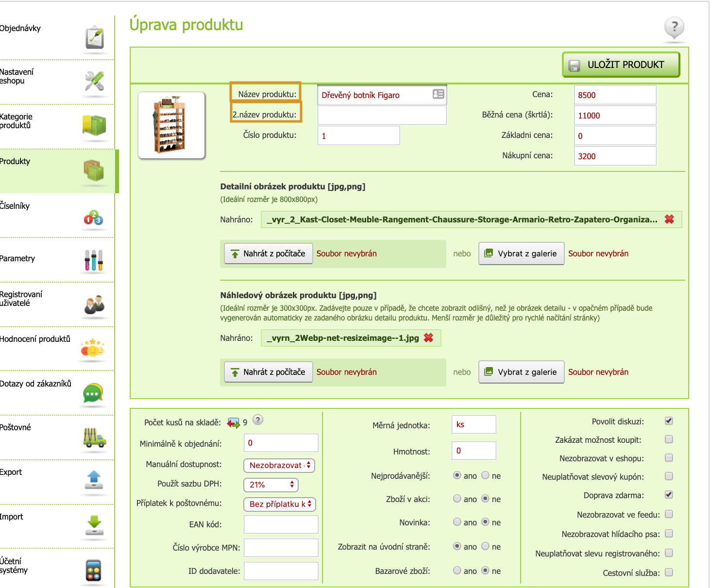710x588 pixels.
Task: Uncheck the Doprava zdarma checkbox
Action: (669, 495)
